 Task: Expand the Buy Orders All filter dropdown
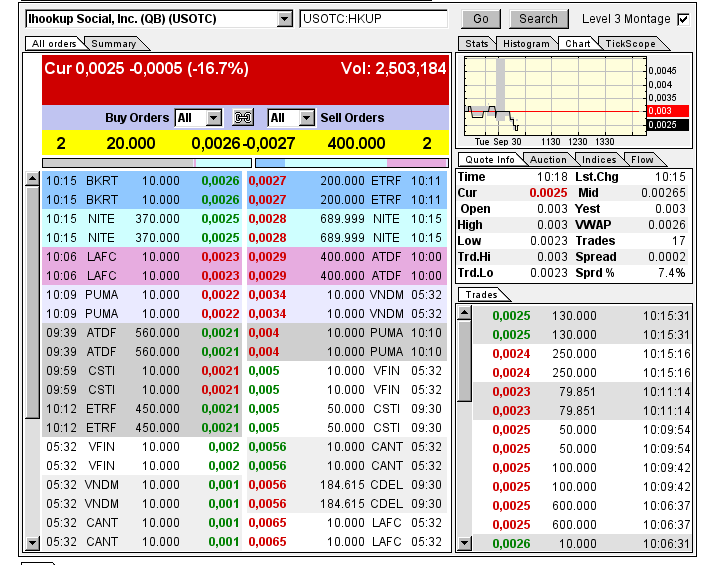click(213, 118)
